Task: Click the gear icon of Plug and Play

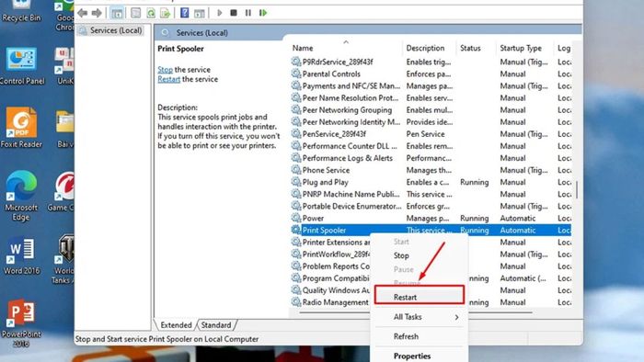Action: 295,182
